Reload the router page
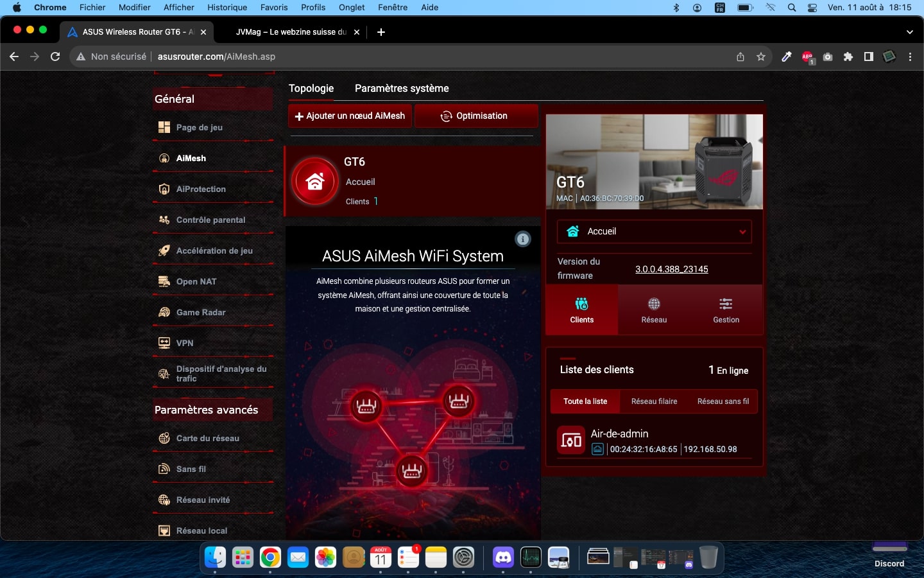 click(x=55, y=57)
